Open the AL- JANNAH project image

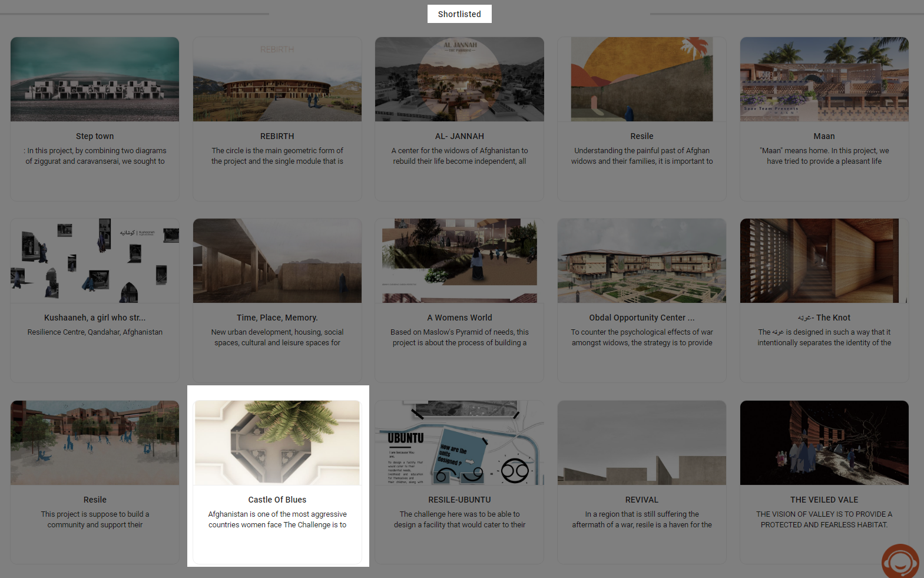point(459,80)
